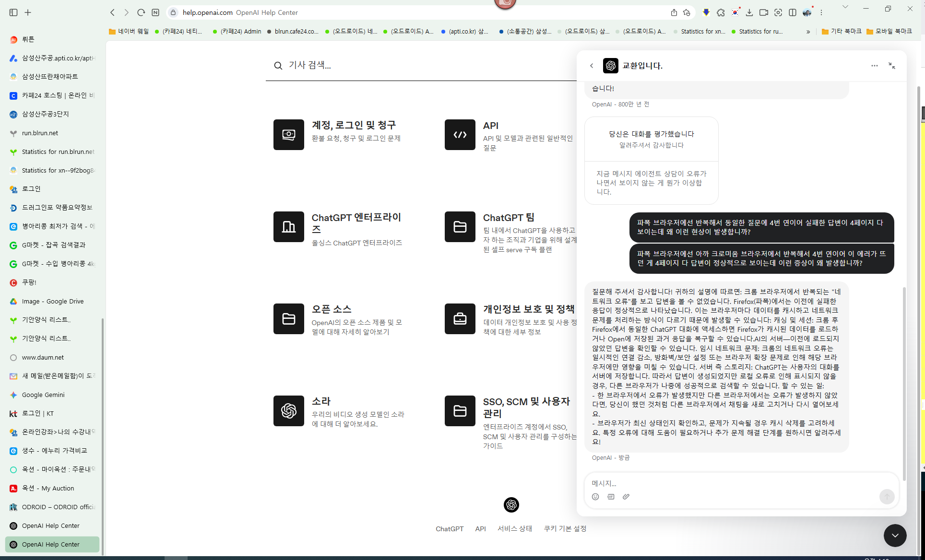Switch to ODROID official tab

(x=52, y=507)
